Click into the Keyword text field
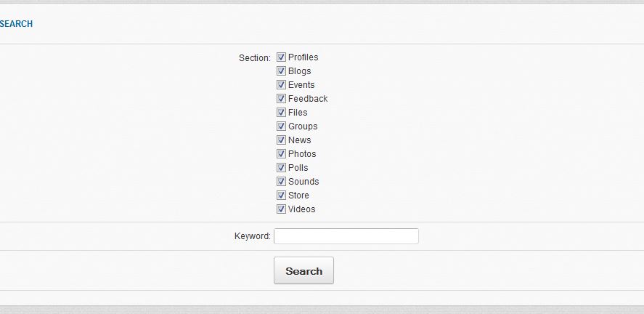Viewport: 644px width, 314px height. tap(346, 236)
